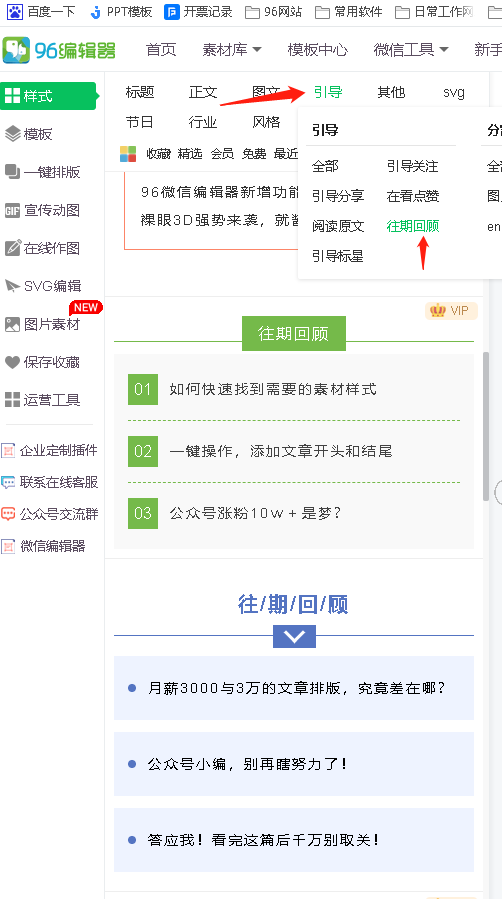Click the blue down-chevron under 往/期/回/顾
Image resolution: width=502 pixels, height=899 pixels.
click(x=294, y=636)
